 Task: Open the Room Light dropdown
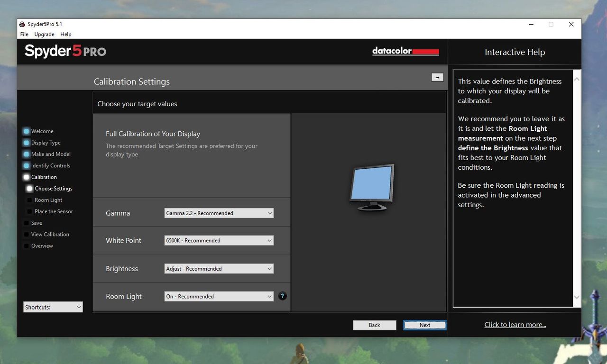click(x=219, y=296)
